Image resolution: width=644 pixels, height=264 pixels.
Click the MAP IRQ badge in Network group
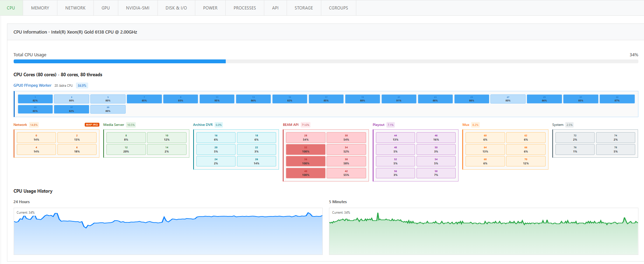(92, 125)
